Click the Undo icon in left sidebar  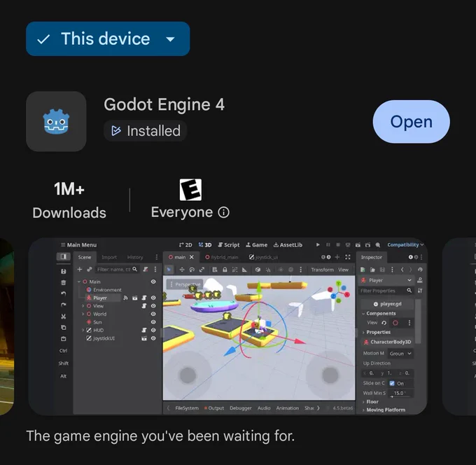coord(63,293)
